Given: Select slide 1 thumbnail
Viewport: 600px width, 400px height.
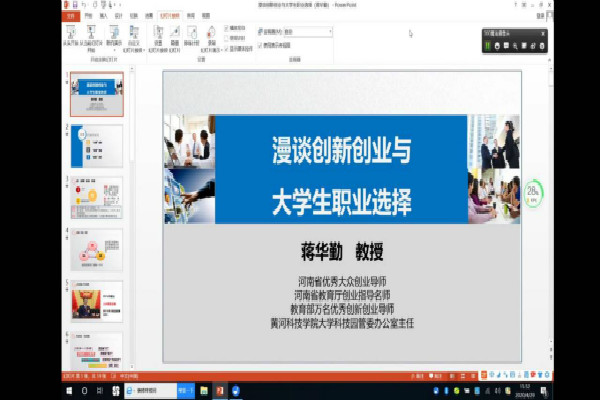Looking at the screenshot, I should click(97, 94).
